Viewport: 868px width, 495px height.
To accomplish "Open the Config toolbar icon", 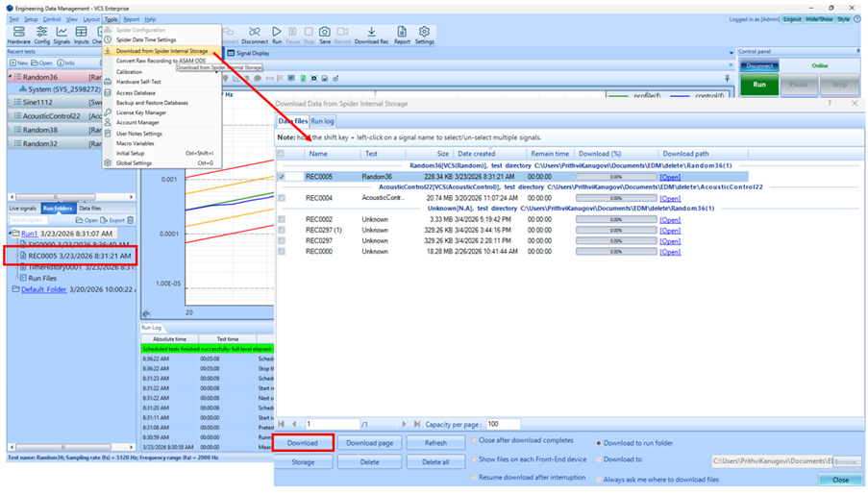I will (42, 34).
